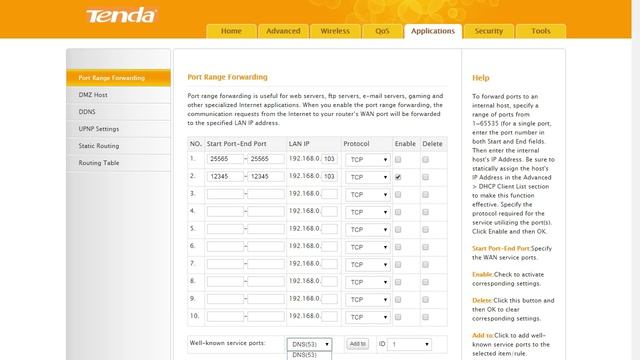The height and width of the screenshot is (360, 640).
Task: Switch to the Advanced tab
Action: tap(283, 31)
